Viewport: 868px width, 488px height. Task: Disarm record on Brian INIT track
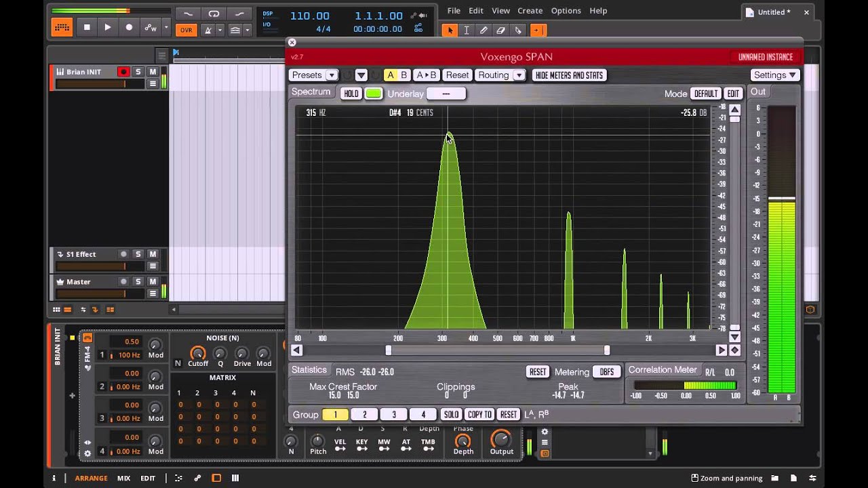pyautogui.click(x=123, y=72)
